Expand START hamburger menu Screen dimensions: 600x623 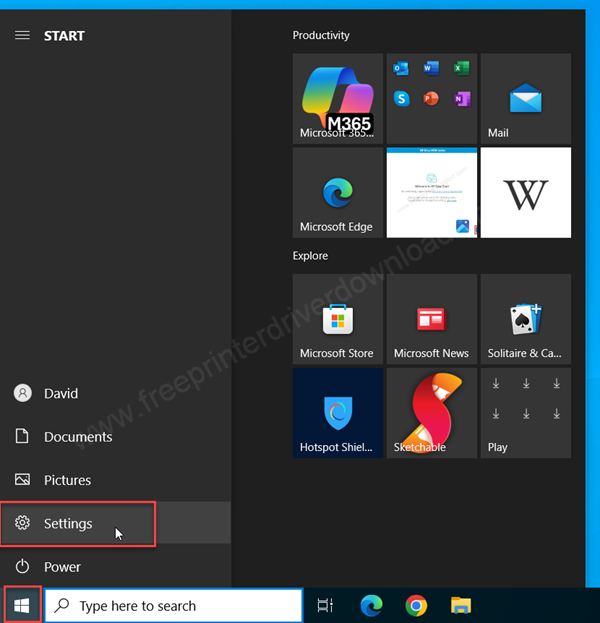[x=22, y=36]
